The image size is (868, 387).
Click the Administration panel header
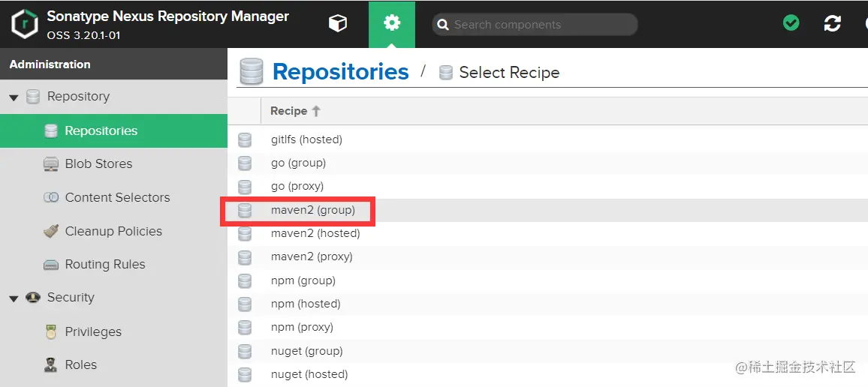113,64
